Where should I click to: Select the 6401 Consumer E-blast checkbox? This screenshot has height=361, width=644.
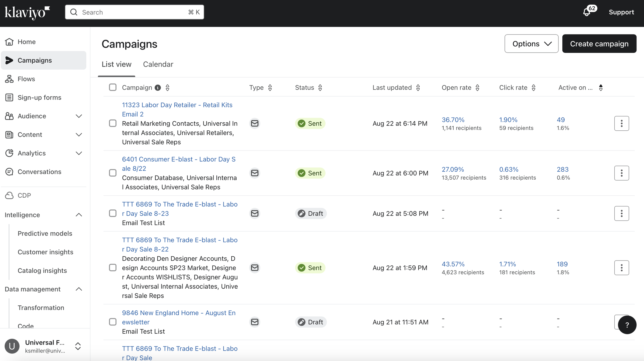pos(113,173)
